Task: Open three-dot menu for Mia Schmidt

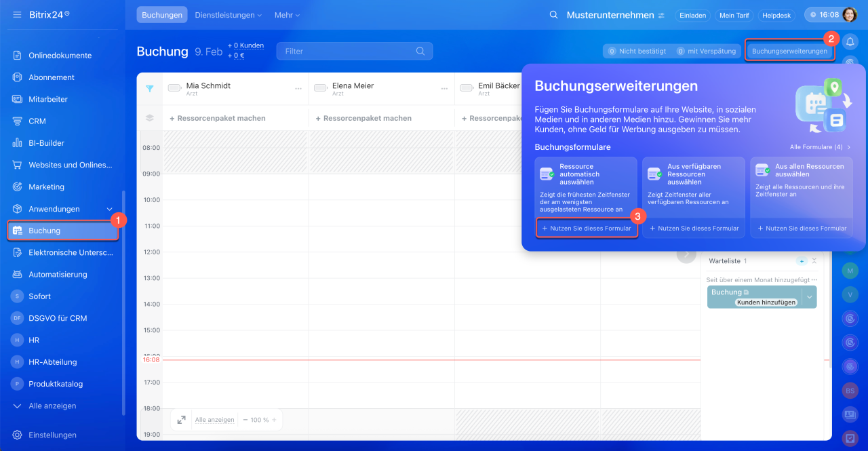Action: [x=298, y=89]
